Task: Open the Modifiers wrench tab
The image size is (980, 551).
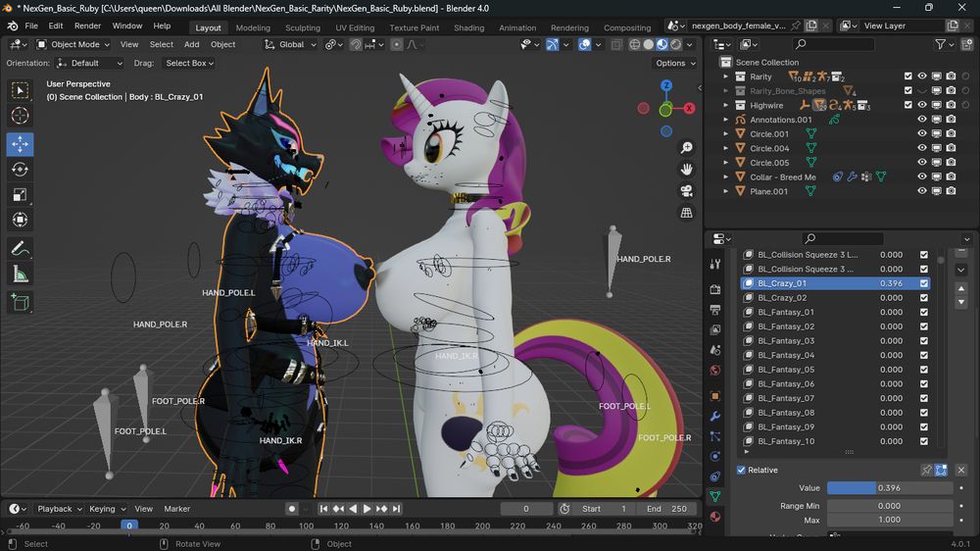Action: click(x=715, y=416)
